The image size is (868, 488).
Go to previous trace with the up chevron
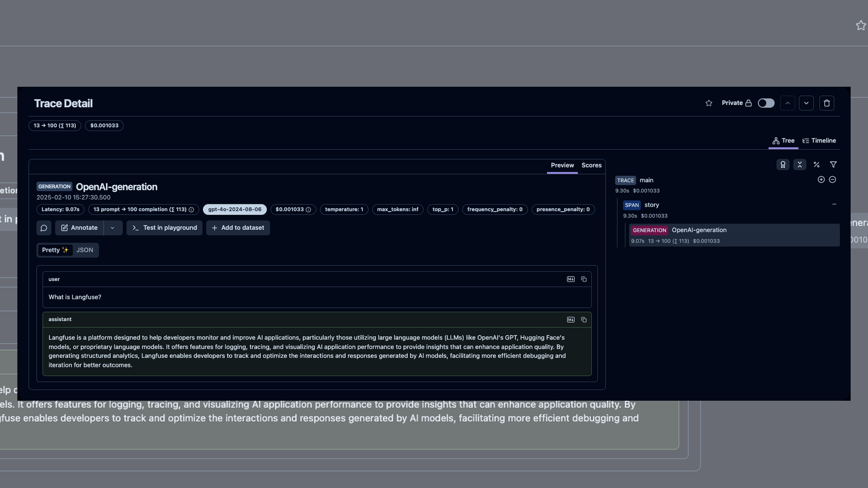788,103
